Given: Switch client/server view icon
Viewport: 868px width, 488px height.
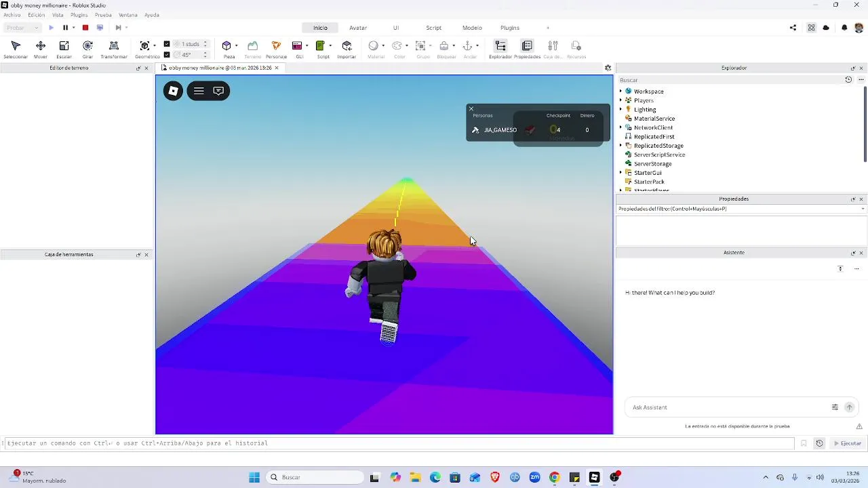Looking at the screenshot, I should pyautogui.click(x=100, y=28).
